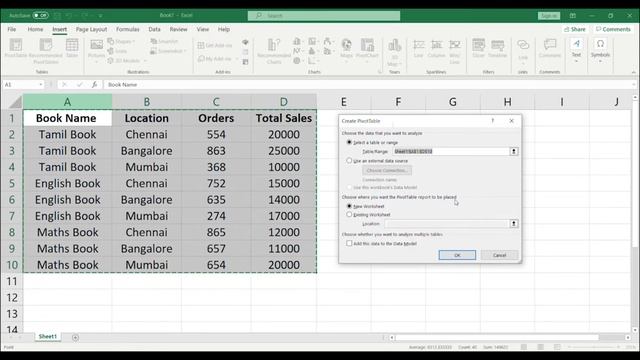640x360 pixels.
Task: Click Get Add-ins
Action: pos(215,45)
